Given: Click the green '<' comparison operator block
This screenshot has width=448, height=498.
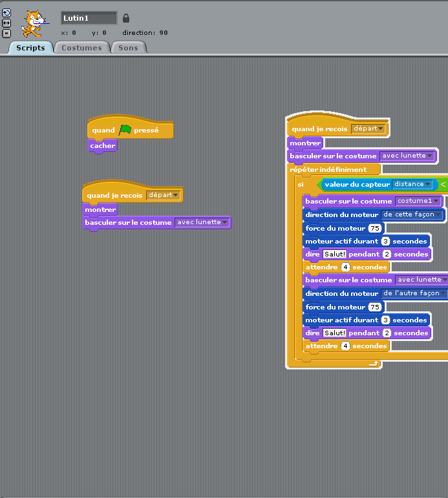Looking at the screenshot, I should (443, 184).
